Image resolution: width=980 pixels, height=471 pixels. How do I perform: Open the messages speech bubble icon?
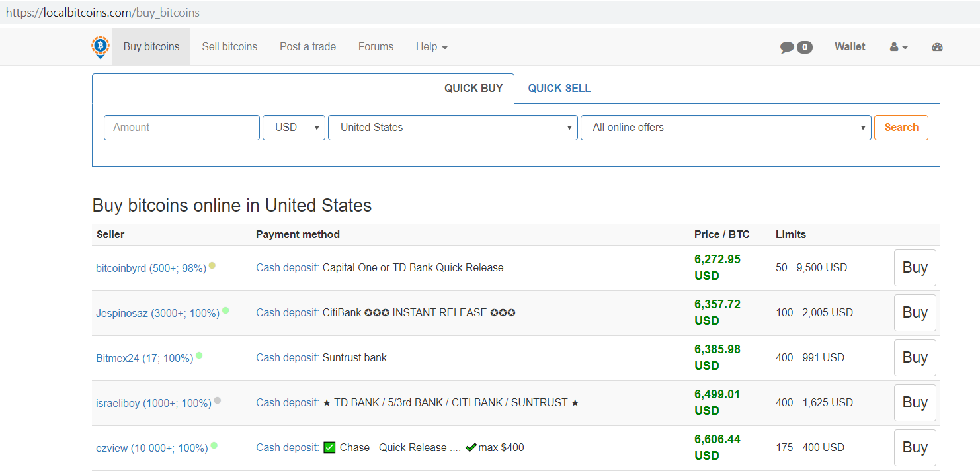[x=787, y=48]
